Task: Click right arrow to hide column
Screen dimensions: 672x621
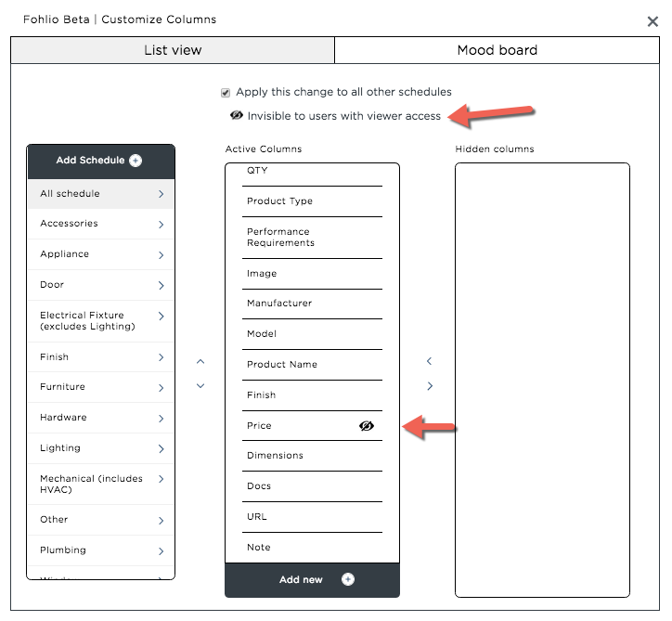Action: 430,386
